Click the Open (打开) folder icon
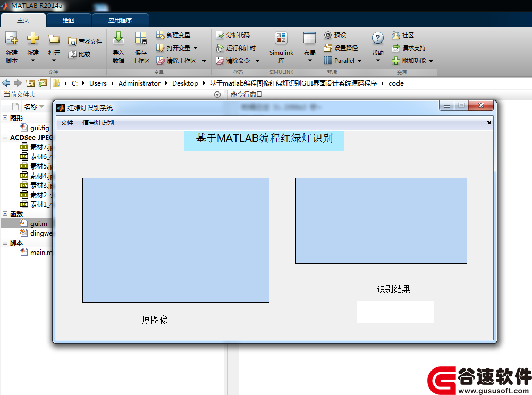The image size is (532, 395). 54,38
